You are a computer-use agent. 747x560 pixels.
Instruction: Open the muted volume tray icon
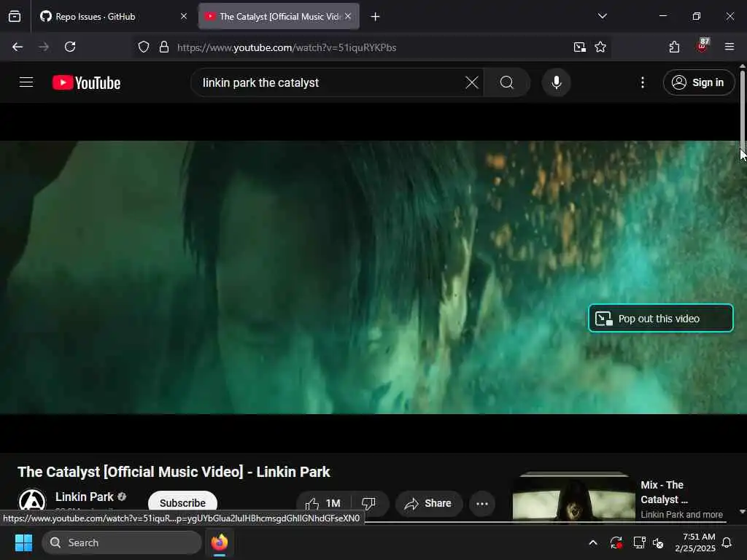(659, 542)
